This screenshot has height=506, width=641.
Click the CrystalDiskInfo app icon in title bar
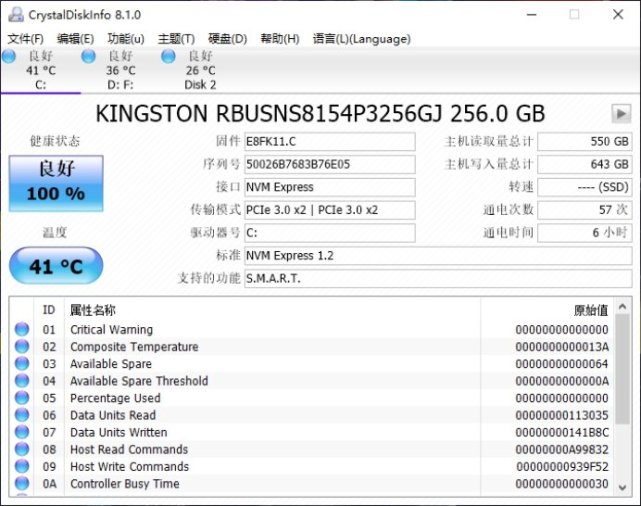point(16,15)
